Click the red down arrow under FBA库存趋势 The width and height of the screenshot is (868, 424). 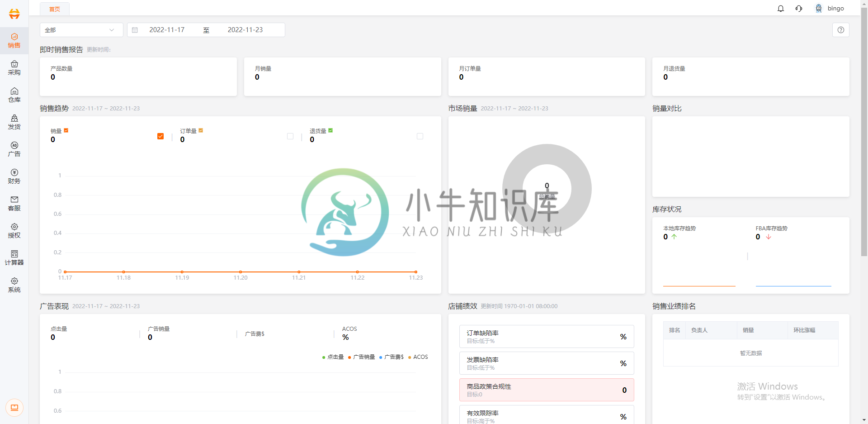769,237
